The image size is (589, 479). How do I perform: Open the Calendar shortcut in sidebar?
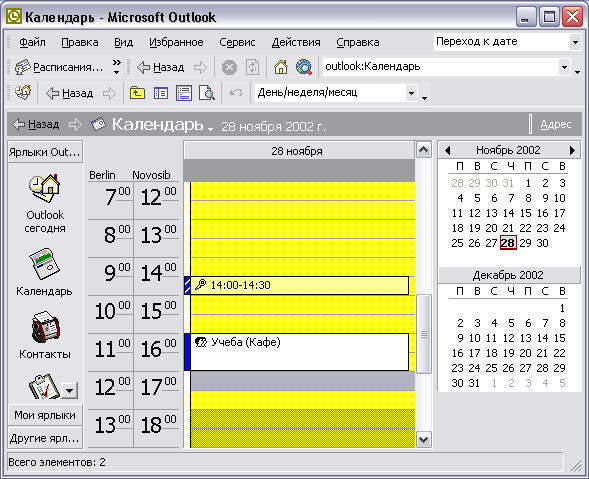[x=44, y=264]
